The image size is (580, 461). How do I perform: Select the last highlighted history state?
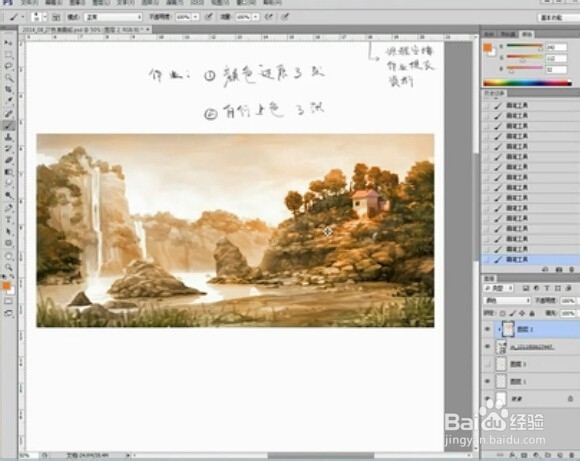(x=530, y=260)
